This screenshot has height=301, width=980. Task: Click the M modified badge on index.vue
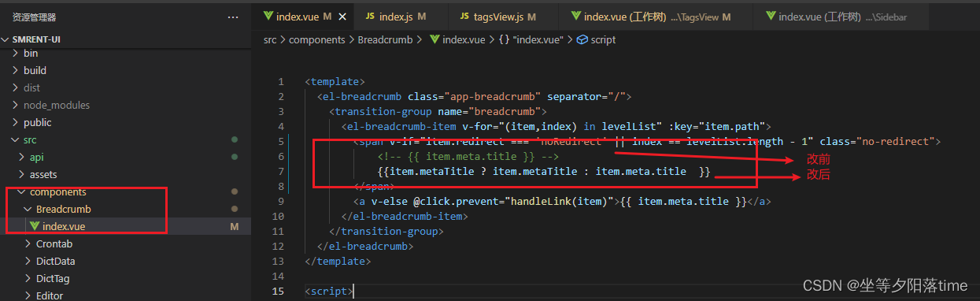coord(234,226)
